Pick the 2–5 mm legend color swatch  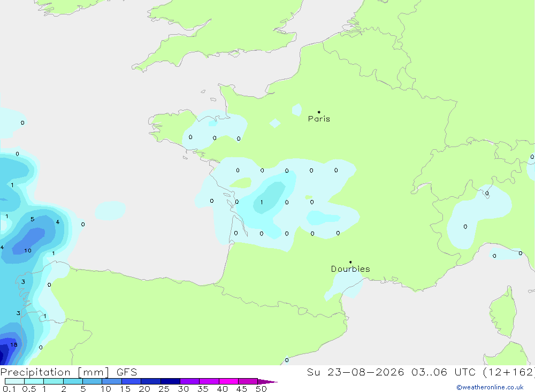coord(73,381)
